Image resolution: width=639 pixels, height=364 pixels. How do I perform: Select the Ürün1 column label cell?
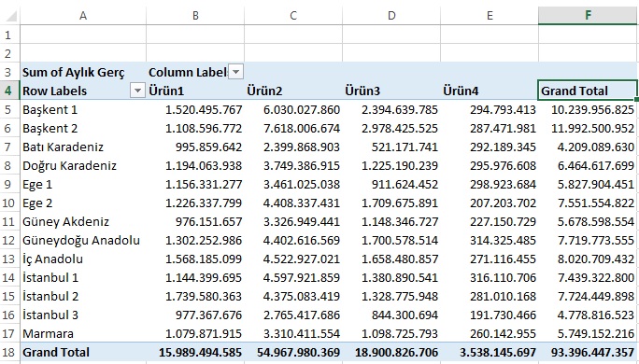[195, 91]
